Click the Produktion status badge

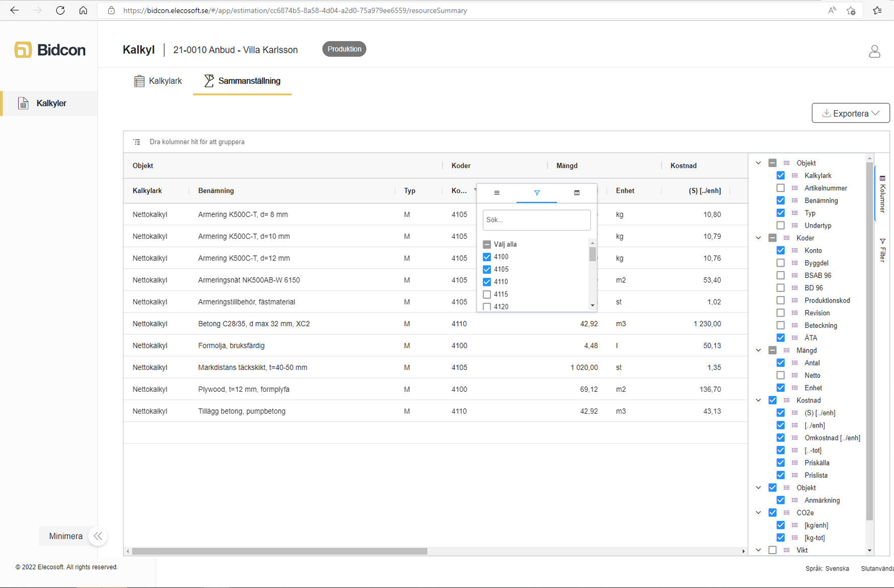344,49
